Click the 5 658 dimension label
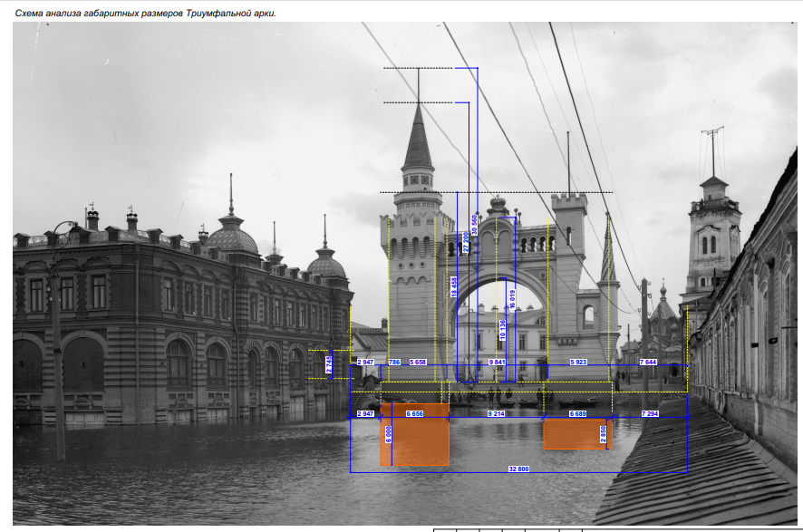 (418, 362)
